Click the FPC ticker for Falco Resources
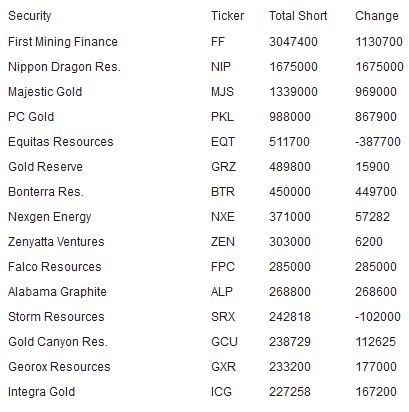The image size is (409, 412). click(223, 267)
